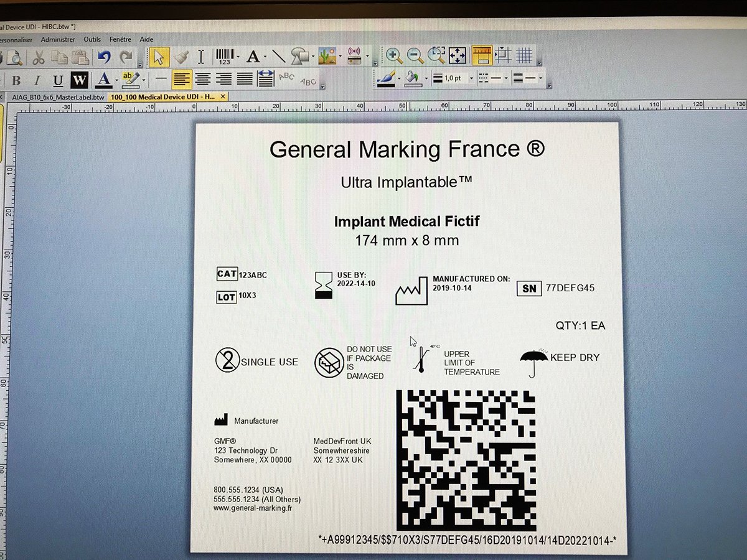Apply the text highlight color marker
The width and height of the screenshot is (747, 560).
tap(130, 80)
